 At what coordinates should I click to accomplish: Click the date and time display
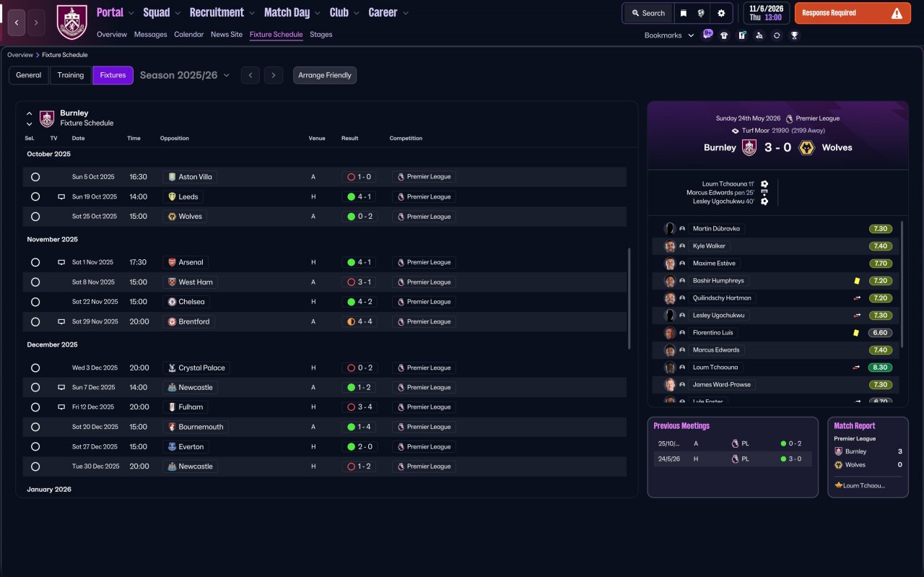coord(766,13)
